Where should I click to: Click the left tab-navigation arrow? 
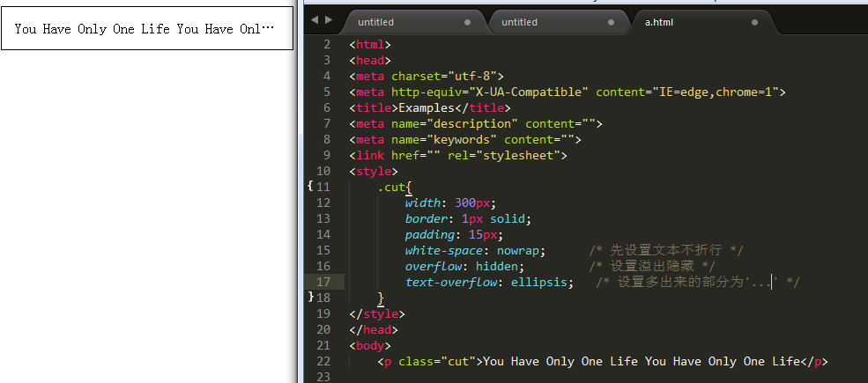[315, 20]
